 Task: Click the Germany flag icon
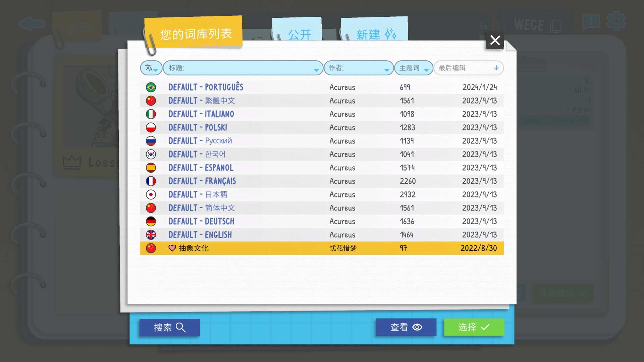(x=151, y=221)
